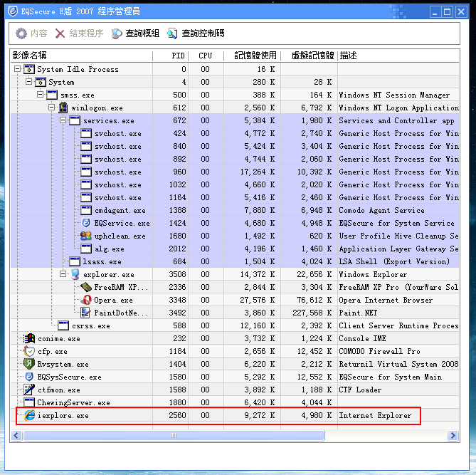Click the winlogon.exe icon
Image resolution: width=476 pixels, height=475 pixels.
point(63,108)
